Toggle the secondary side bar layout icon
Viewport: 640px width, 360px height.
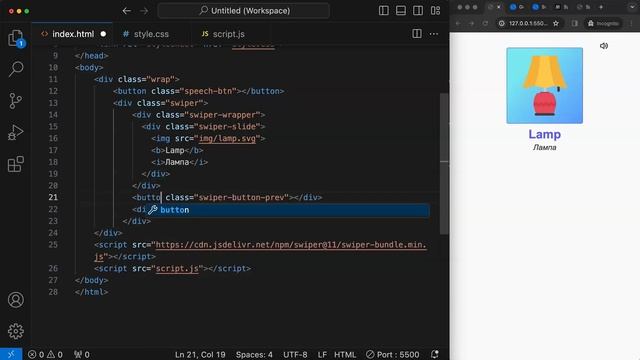(418, 11)
